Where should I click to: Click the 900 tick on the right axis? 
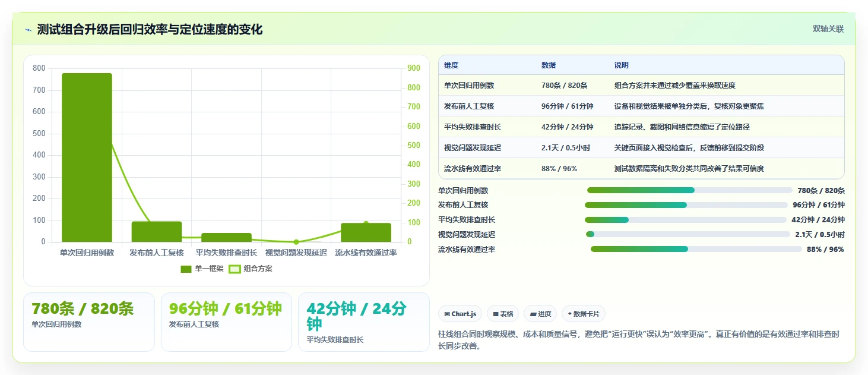[x=414, y=68]
